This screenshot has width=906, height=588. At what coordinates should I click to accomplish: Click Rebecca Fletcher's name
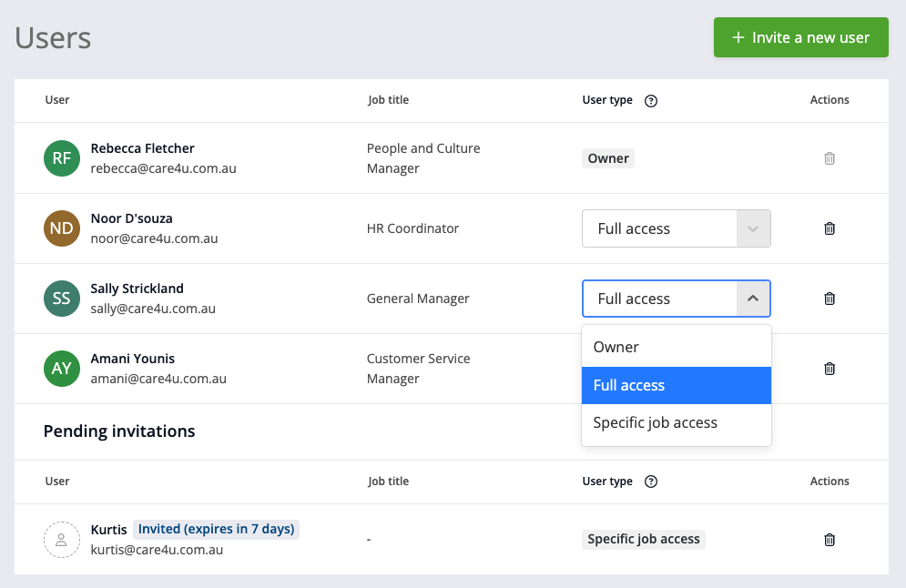[143, 148]
